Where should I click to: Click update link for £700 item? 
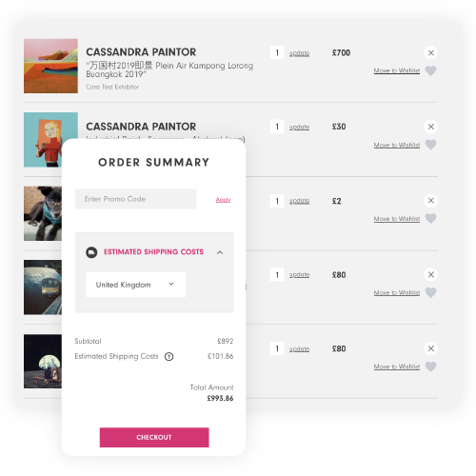point(299,53)
